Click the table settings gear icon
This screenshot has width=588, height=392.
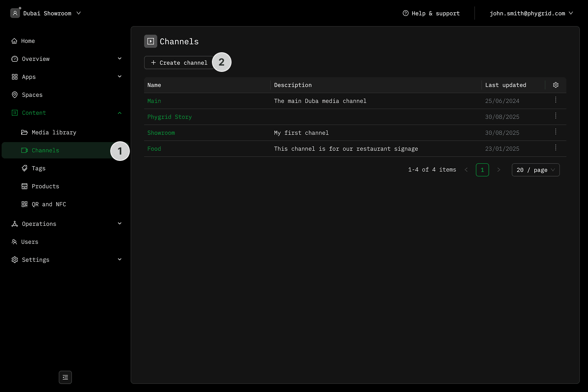[x=555, y=85]
